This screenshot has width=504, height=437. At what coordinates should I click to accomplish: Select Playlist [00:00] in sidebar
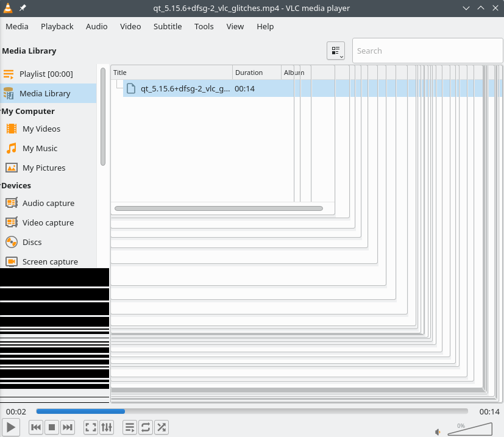48,74
